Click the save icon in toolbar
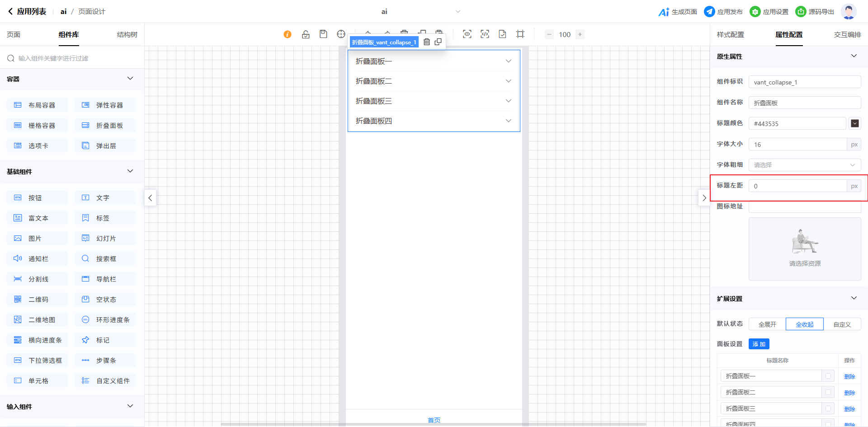Viewport: 868px width, 427px height. click(323, 34)
